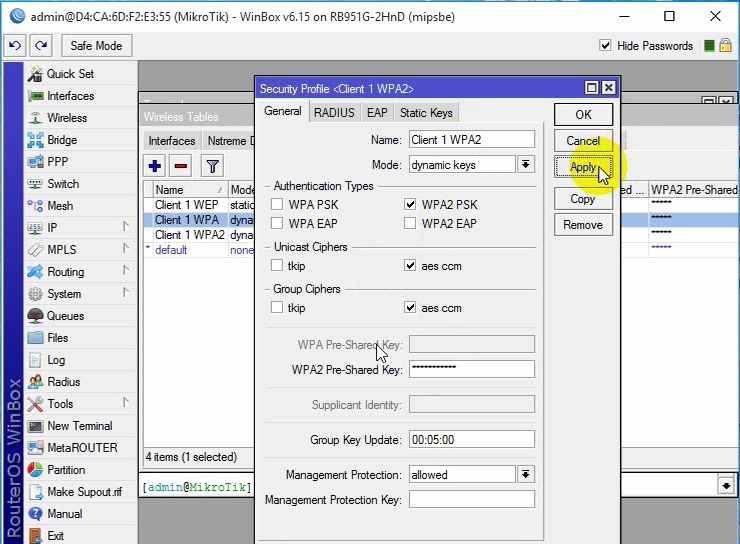The image size is (740, 544).
Task: Add a new security profile with plus icon
Action: coord(155,166)
